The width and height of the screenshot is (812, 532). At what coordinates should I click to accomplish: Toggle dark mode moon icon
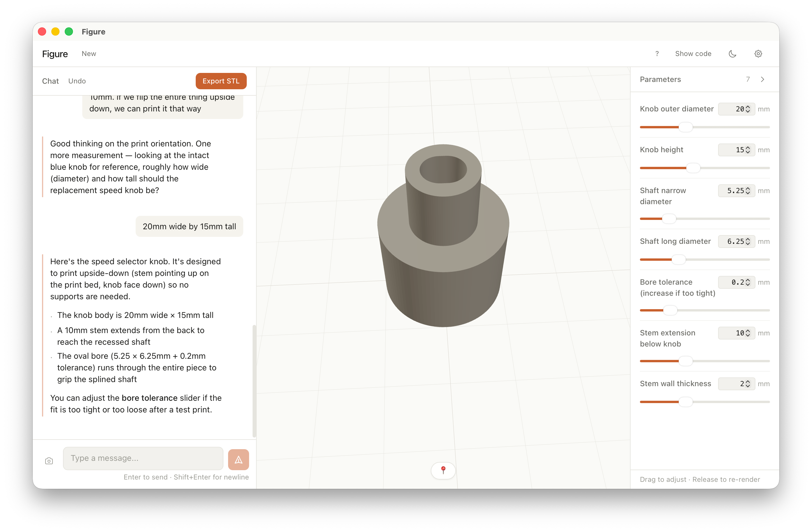[x=732, y=54]
